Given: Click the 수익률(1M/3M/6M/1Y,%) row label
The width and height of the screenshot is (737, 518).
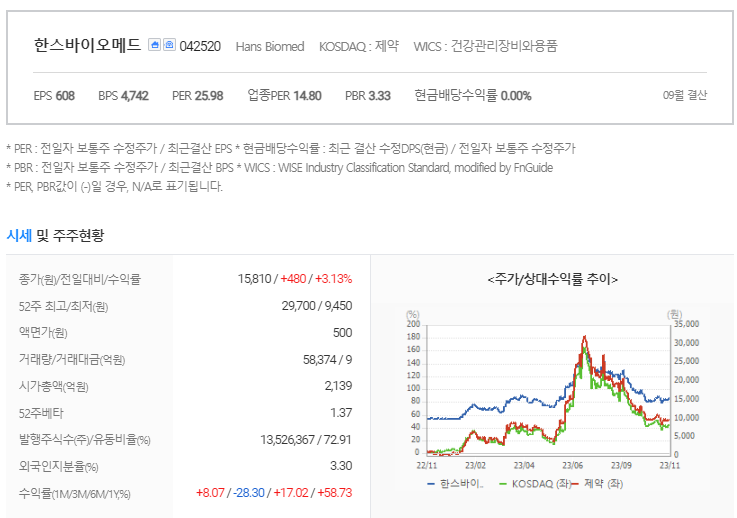Looking at the screenshot, I should point(74,494).
